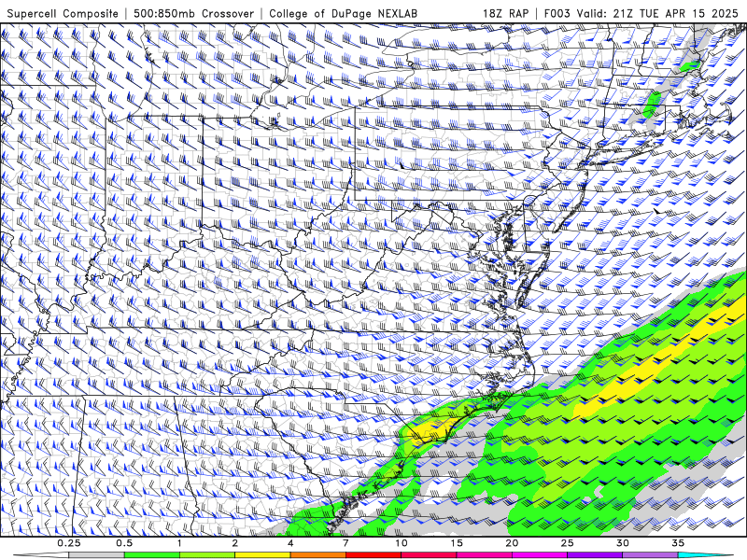Click the '20' colorbar label
The width and height of the screenshot is (747, 560).
pyautogui.click(x=512, y=543)
